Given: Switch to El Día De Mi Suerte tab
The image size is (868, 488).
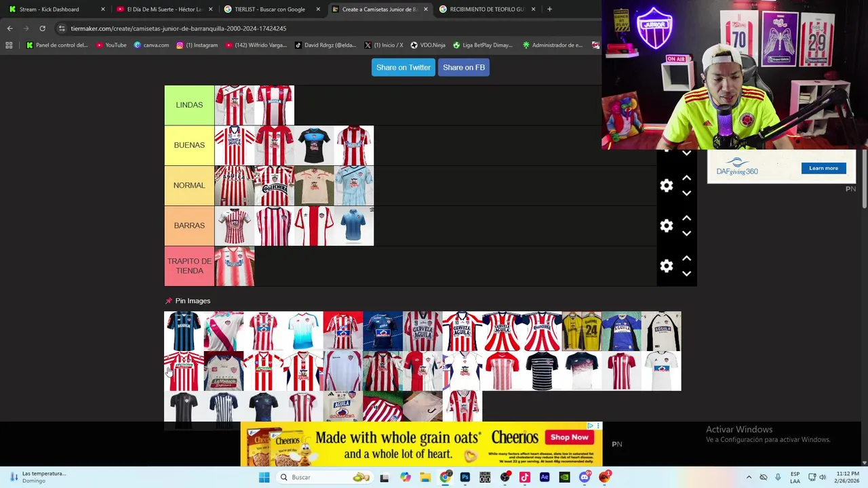Looking at the screenshot, I should click(x=164, y=9).
